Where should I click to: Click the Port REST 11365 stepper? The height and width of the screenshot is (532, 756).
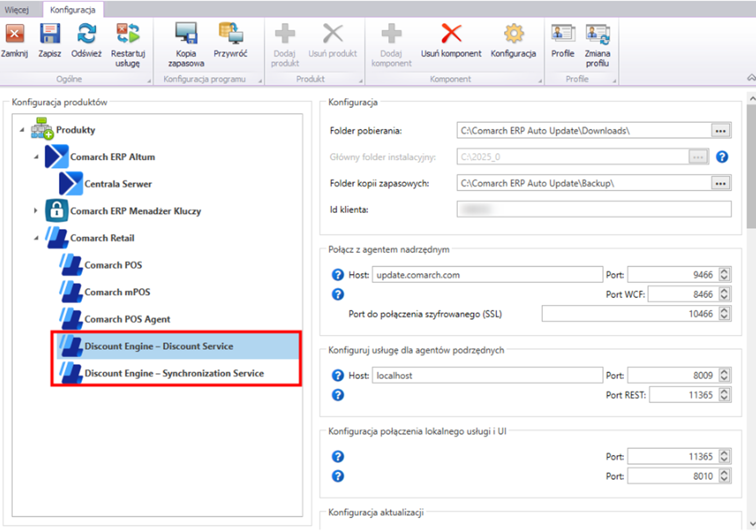click(x=690, y=395)
